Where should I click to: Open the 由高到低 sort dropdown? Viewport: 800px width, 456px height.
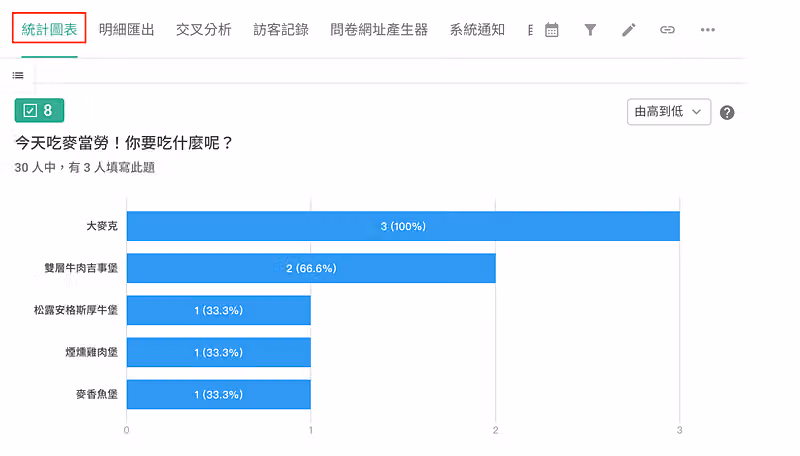pos(669,112)
